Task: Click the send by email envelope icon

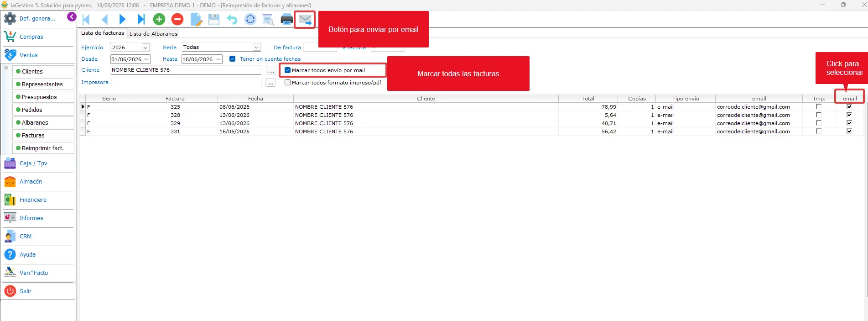Action: coord(305,20)
